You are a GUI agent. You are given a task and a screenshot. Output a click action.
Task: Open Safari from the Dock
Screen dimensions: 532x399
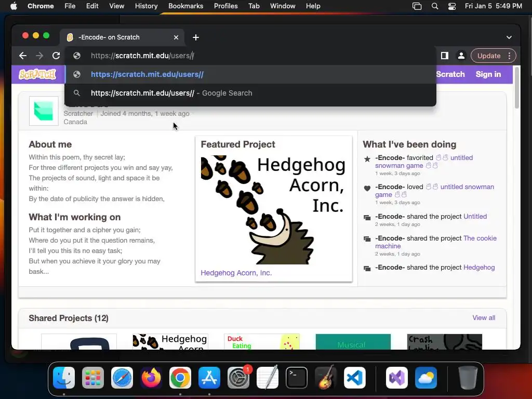coord(122,378)
